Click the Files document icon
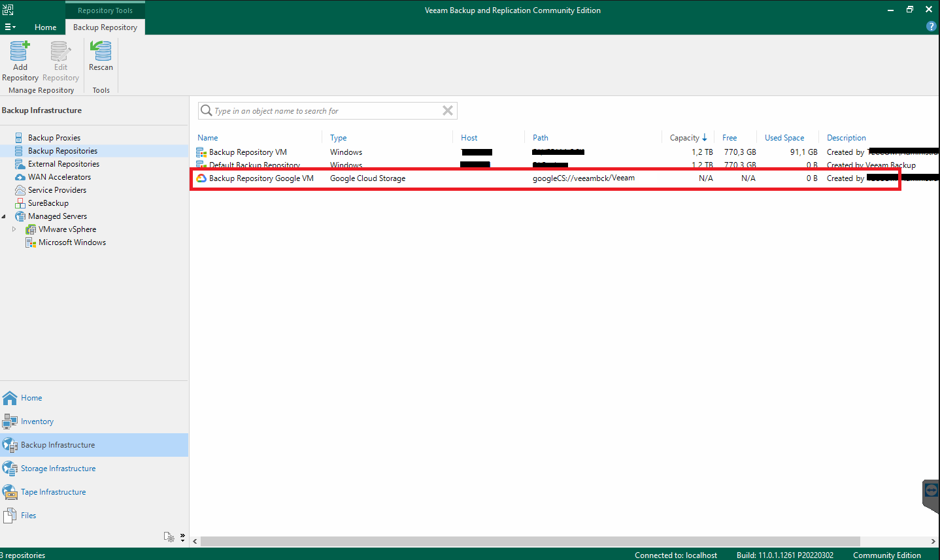Screen dimensions: 940x560 10,516
